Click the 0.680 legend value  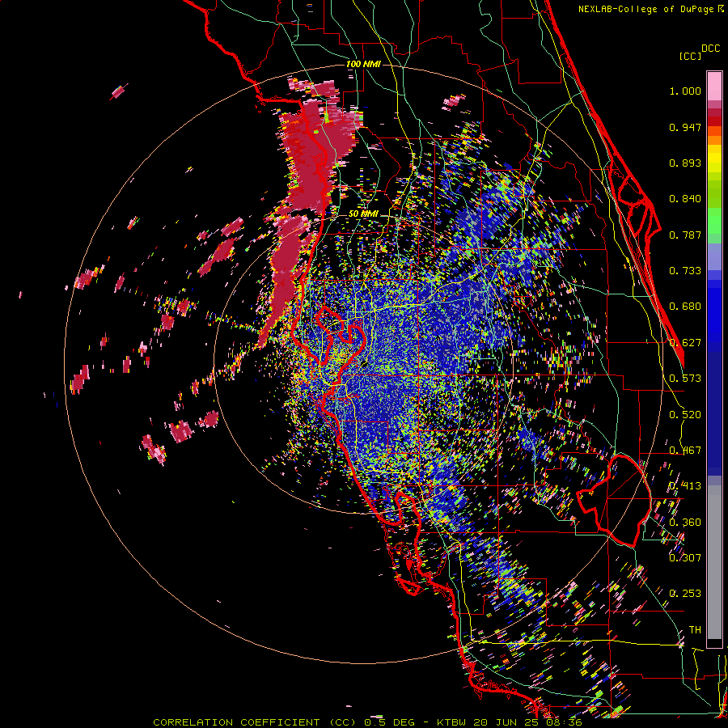pyautogui.click(x=685, y=307)
